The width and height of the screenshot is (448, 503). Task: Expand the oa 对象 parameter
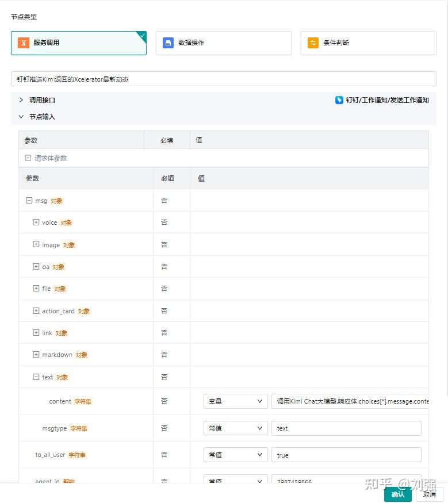[x=36, y=266]
